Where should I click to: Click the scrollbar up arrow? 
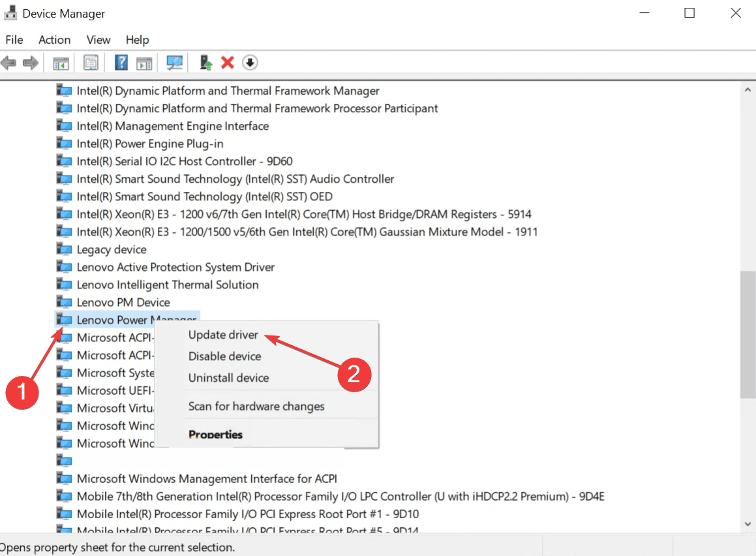point(748,89)
